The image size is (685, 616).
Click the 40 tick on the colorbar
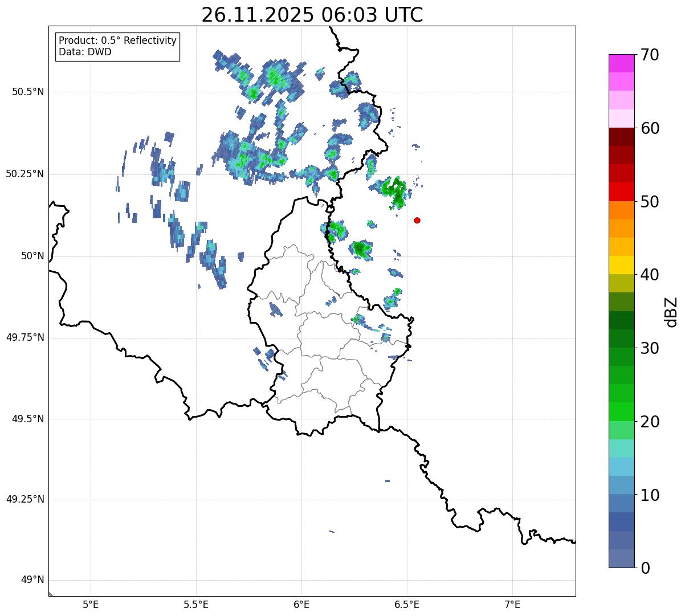(650, 275)
